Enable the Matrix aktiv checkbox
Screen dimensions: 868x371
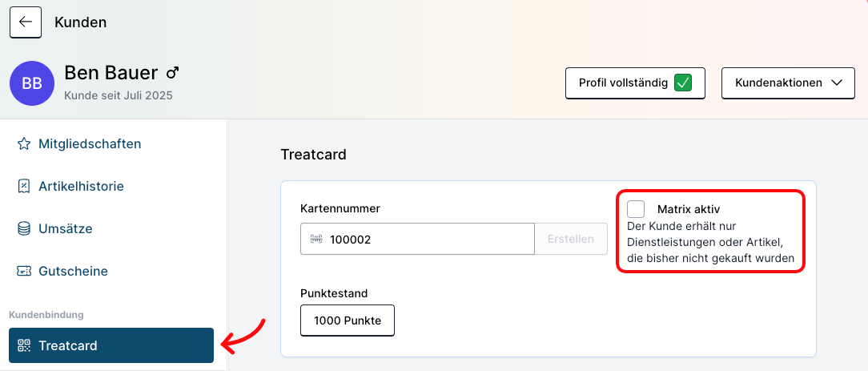coord(636,209)
